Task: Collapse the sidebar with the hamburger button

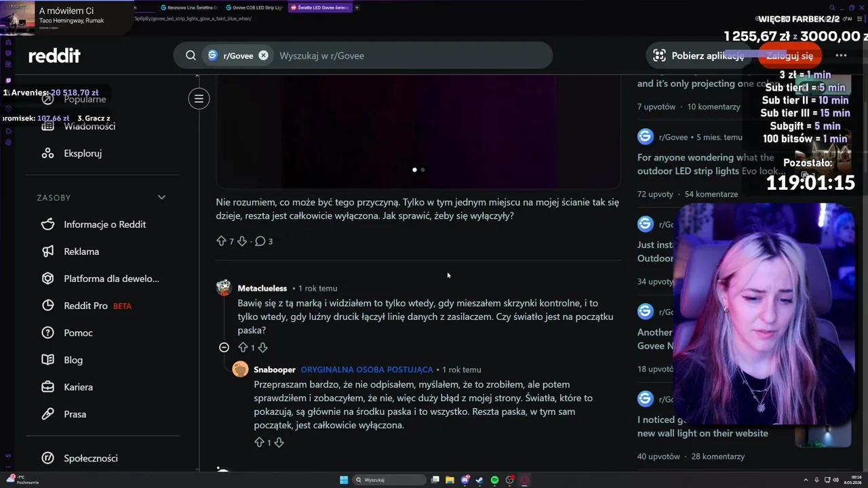Action: (199, 99)
